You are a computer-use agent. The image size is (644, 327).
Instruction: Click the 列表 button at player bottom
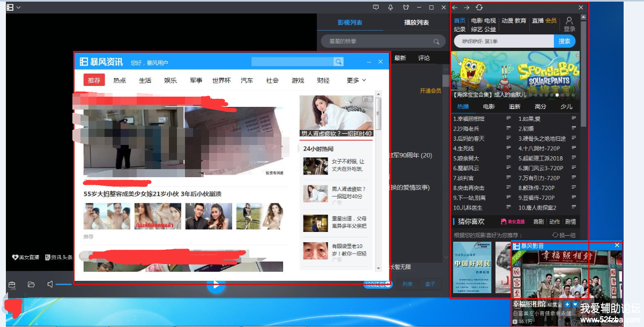[x=408, y=284]
